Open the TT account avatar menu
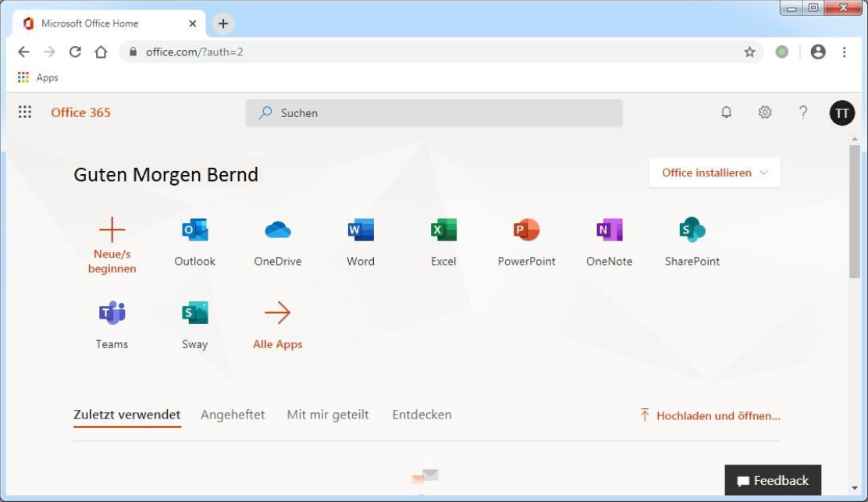868x502 pixels. tap(842, 113)
